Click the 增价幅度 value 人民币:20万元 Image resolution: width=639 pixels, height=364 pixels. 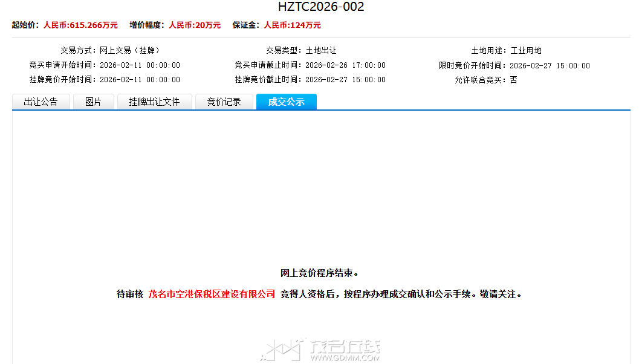click(194, 25)
